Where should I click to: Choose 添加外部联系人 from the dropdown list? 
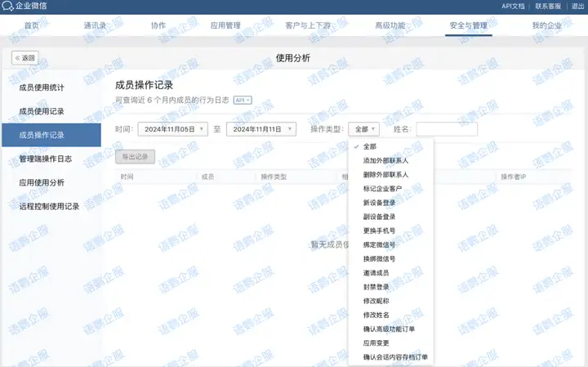(x=385, y=160)
